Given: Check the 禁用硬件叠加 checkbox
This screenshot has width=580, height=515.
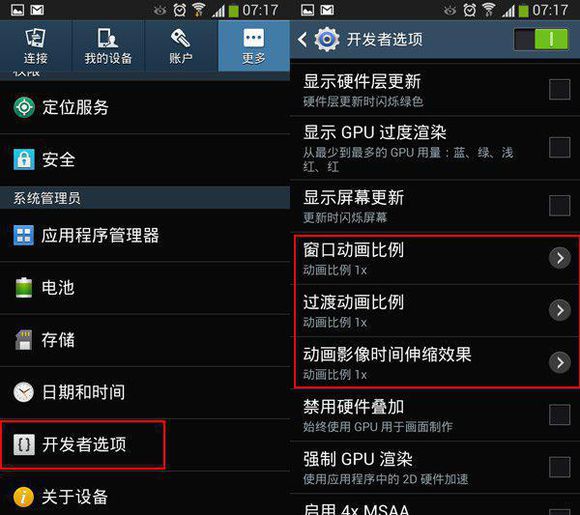Looking at the screenshot, I should 559,414.
